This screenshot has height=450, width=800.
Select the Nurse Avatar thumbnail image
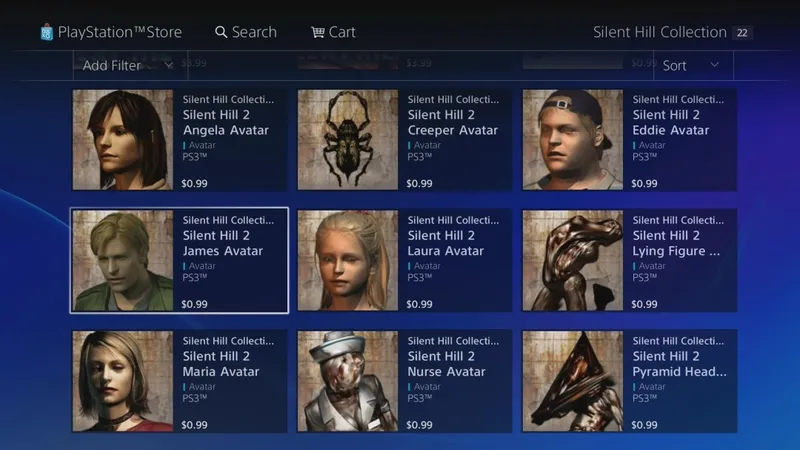[x=347, y=381]
